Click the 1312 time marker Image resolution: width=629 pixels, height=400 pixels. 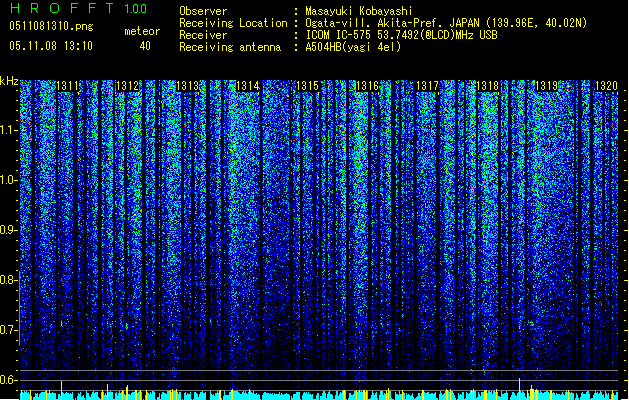click(x=127, y=86)
